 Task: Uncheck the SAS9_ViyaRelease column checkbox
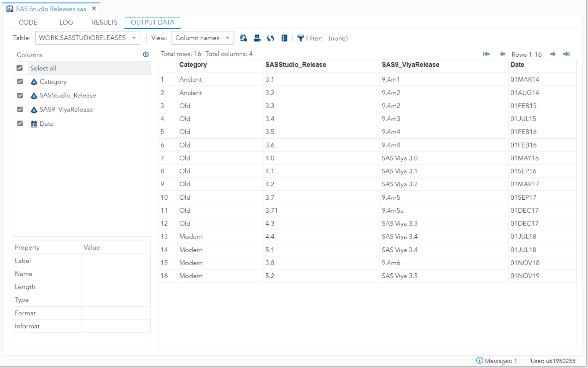click(20, 110)
